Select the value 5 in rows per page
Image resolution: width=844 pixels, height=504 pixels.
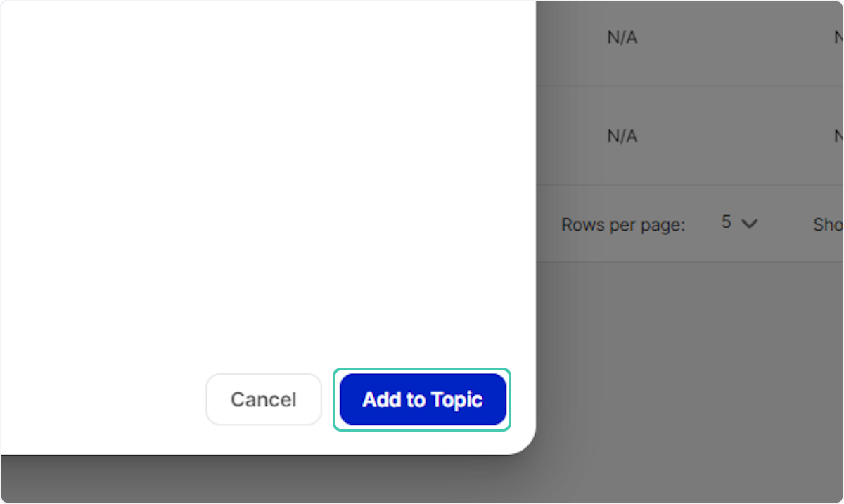pos(726,221)
